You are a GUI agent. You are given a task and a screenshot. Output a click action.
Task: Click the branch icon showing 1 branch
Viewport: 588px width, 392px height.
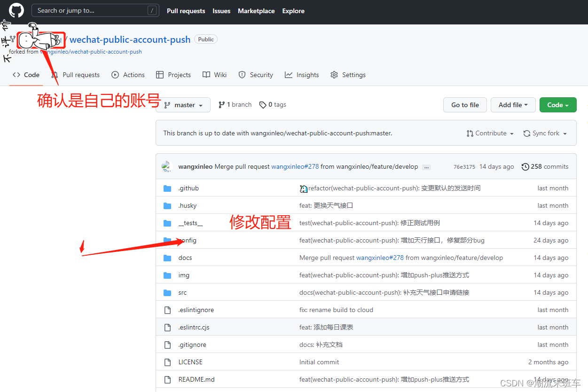[221, 104]
